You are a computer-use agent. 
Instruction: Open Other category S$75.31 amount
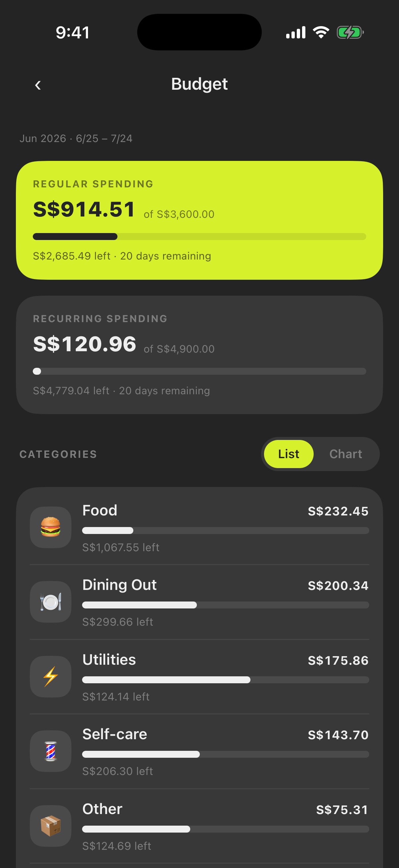pyautogui.click(x=342, y=810)
